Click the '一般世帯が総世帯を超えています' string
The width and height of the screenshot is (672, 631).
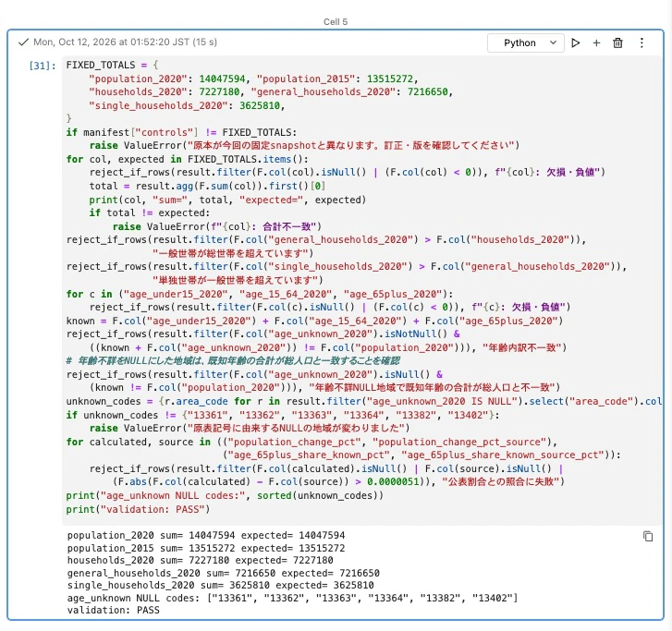pyautogui.click(x=230, y=253)
